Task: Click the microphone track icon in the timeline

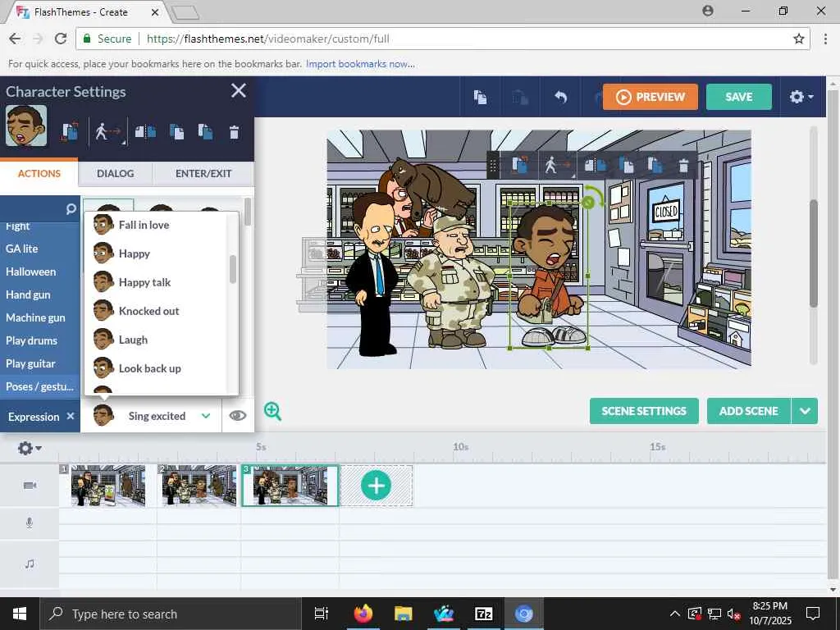Action: coord(30,523)
